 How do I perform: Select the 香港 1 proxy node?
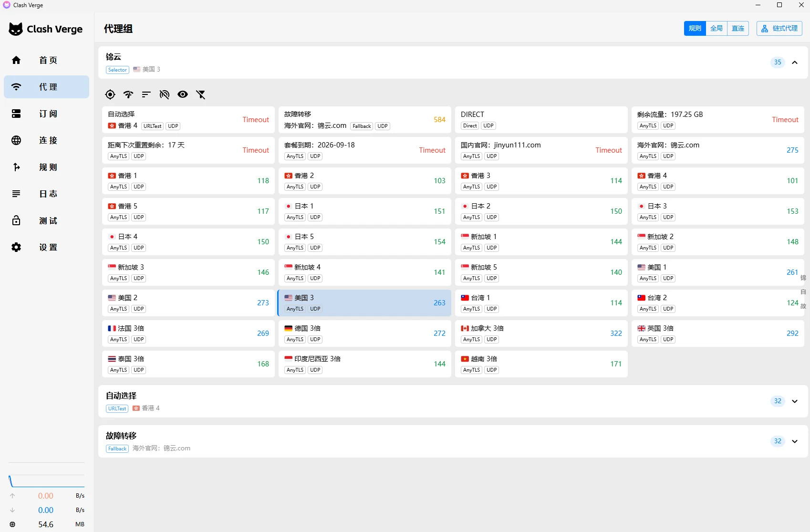point(188,181)
